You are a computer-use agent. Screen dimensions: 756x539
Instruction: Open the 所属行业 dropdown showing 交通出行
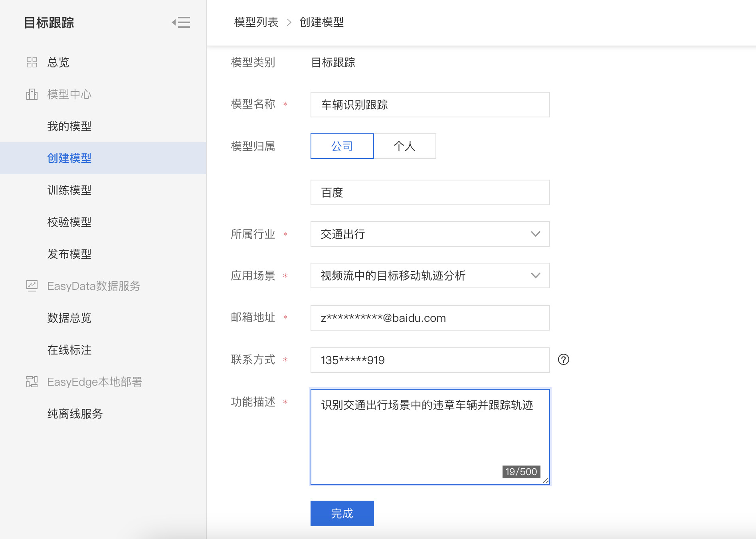[430, 234]
